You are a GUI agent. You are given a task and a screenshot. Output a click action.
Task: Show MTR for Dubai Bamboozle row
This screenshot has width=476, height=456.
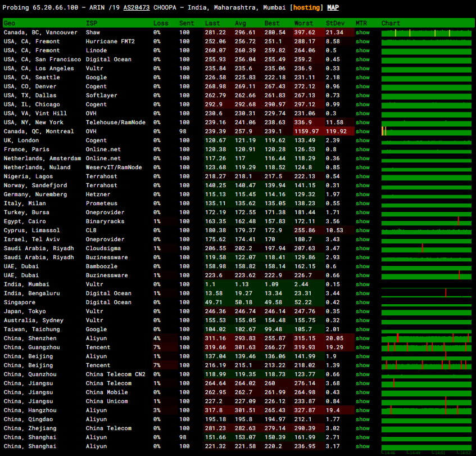362,267
